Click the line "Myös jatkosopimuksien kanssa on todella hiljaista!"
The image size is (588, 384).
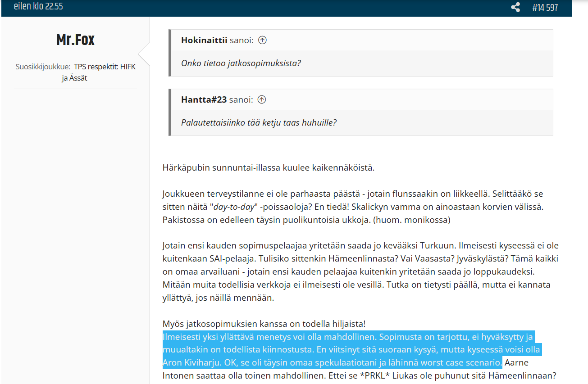[x=264, y=324]
